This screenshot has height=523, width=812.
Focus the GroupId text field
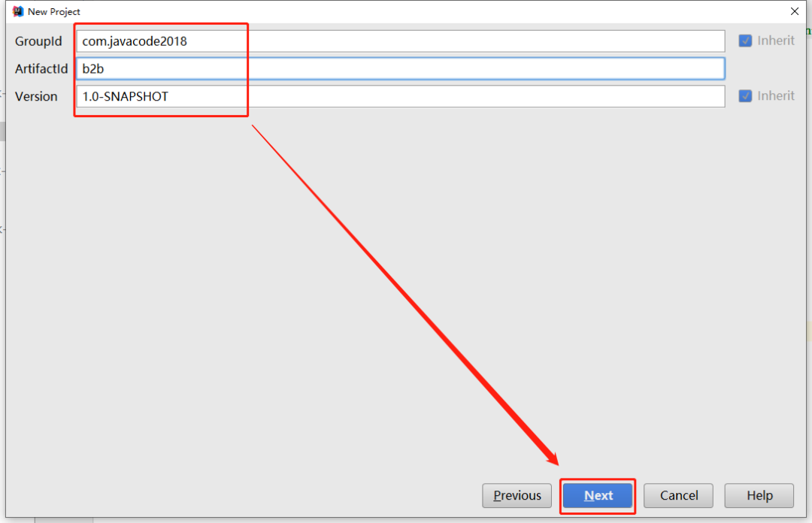400,41
